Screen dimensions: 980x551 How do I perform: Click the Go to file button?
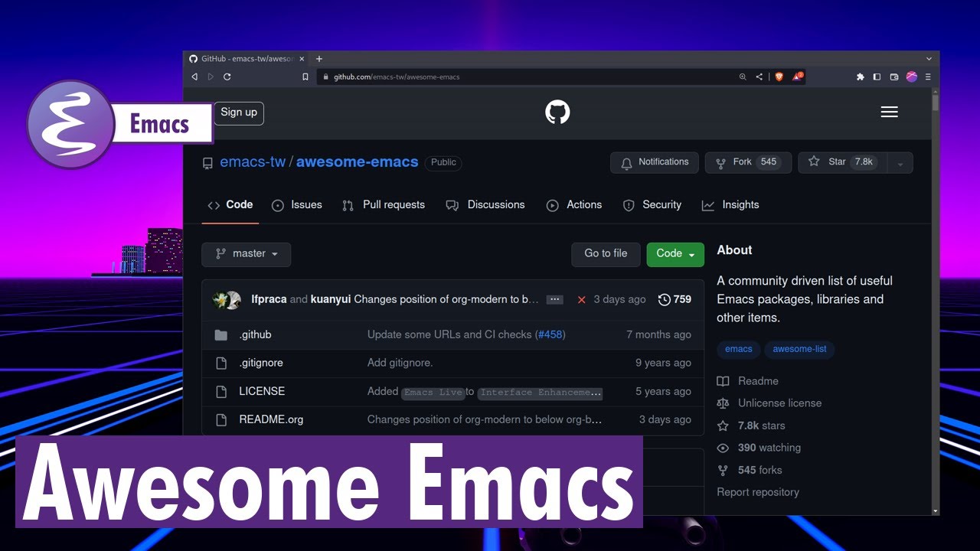tap(606, 254)
